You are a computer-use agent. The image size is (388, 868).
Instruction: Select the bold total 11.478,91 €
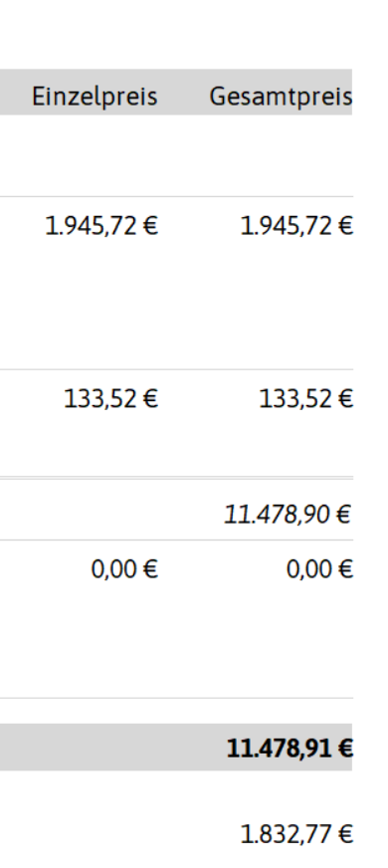[290, 749]
